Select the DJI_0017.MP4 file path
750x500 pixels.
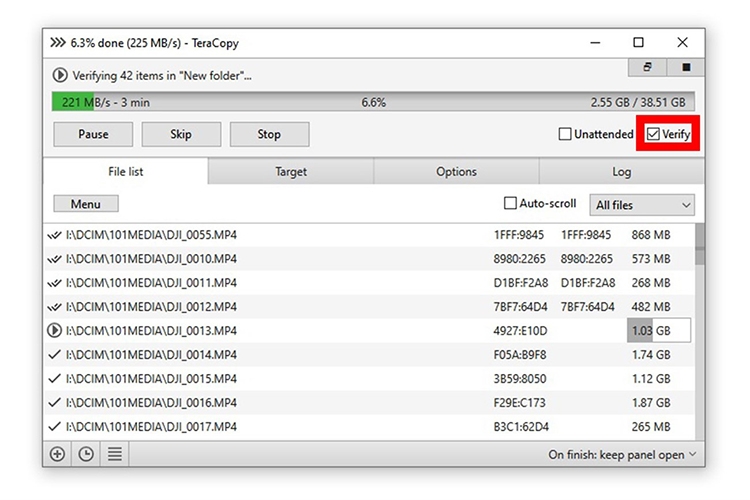click(x=151, y=426)
